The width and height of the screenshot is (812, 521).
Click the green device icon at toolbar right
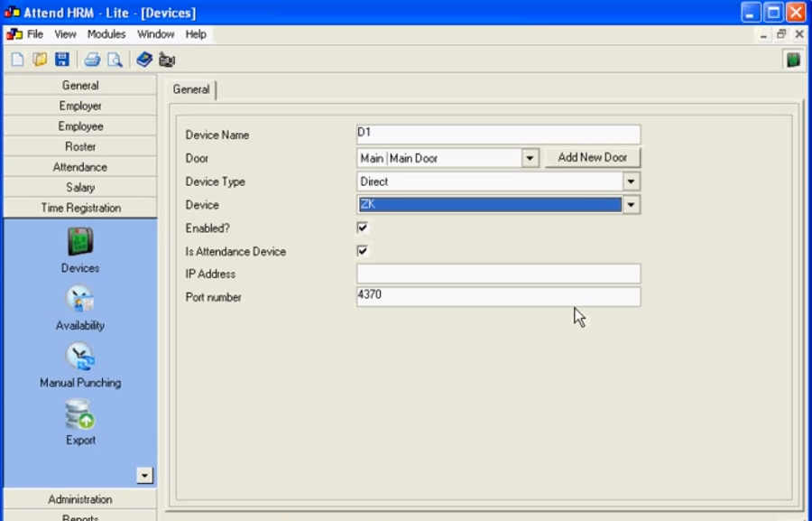pos(793,60)
